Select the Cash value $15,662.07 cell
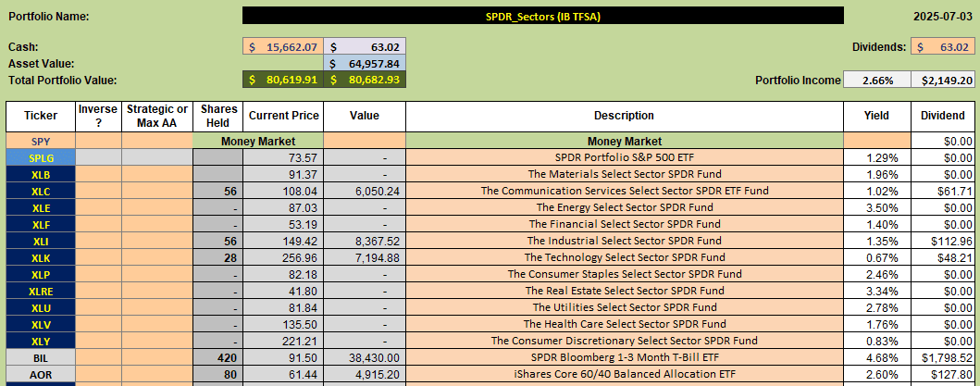This screenshot has height=386, width=980. (282, 47)
